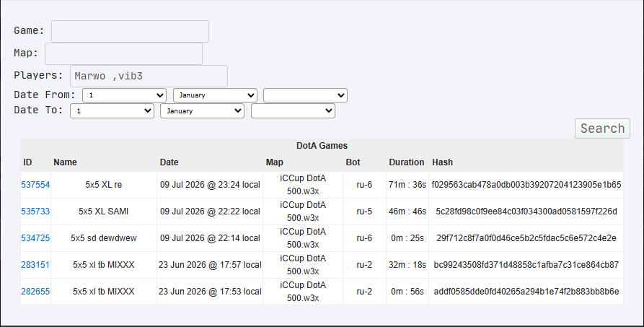
Task: Open game ID 534725 link
Action: point(35,238)
